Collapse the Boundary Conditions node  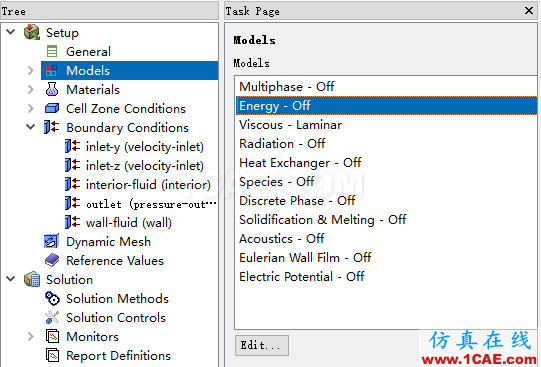[31, 127]
